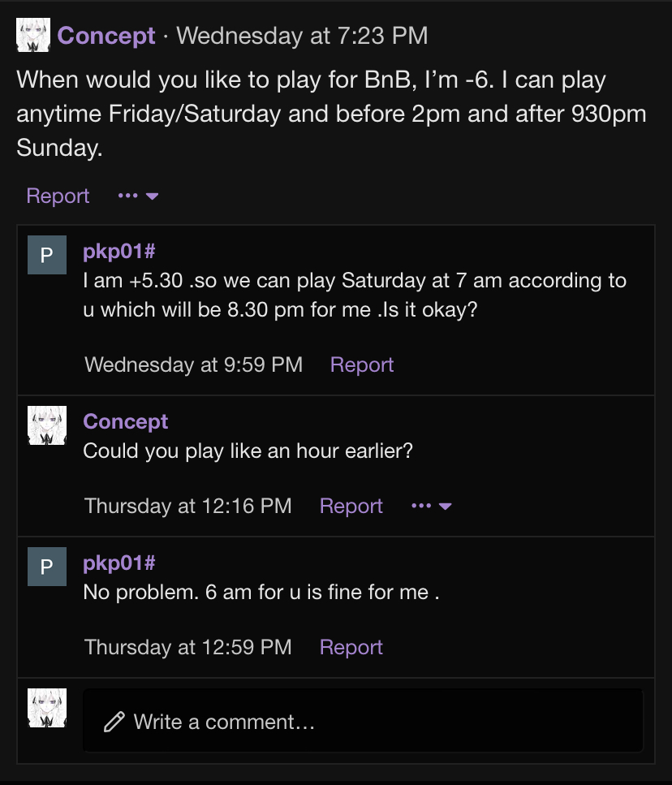The width and height of the screenshot is (672, 785).
Task: Open pkp01# profile from the No problem comment
Action: click(118, 563)
